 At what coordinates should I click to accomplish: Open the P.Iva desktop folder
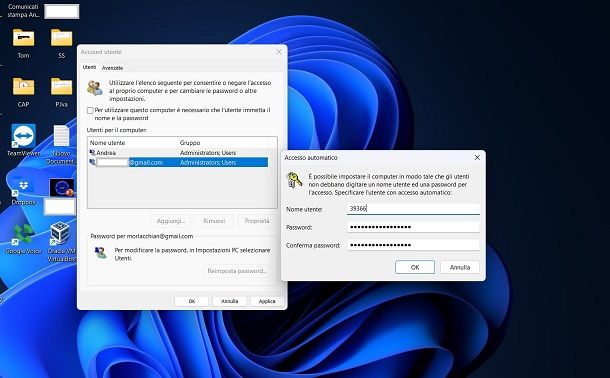[61, 86]
